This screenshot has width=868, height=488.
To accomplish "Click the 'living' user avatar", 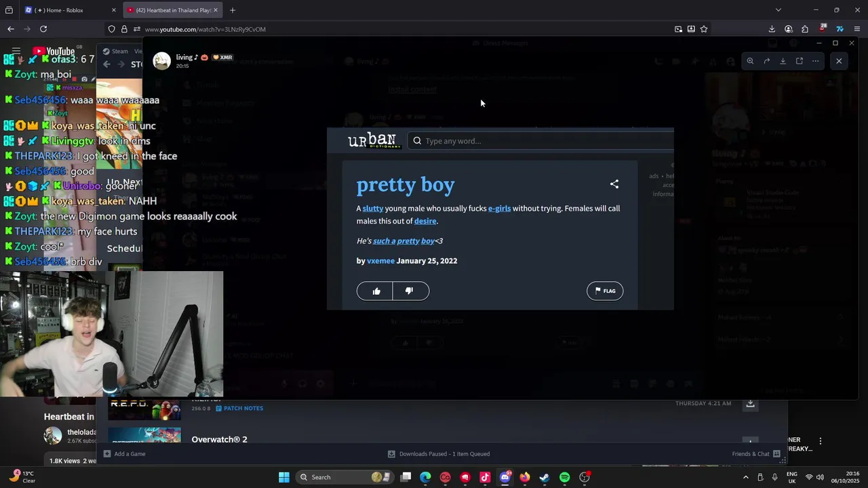I will (x=161, y=61).
